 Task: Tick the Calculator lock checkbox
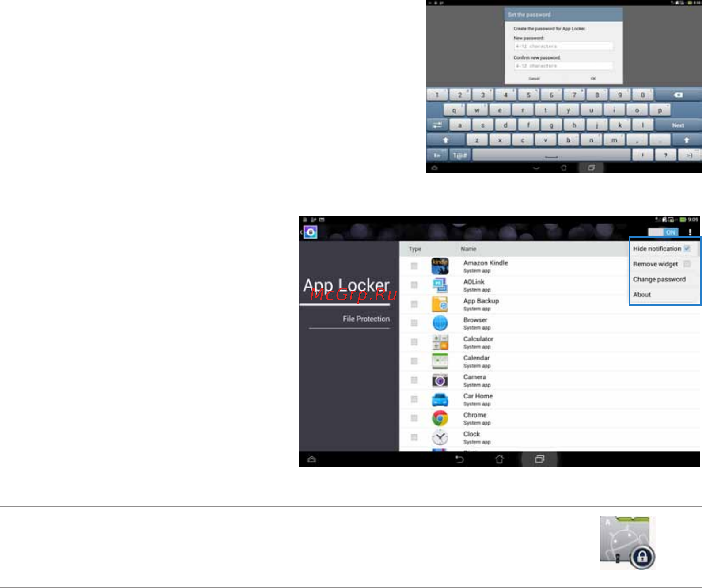pyautogui.click(x=414, y=342)
